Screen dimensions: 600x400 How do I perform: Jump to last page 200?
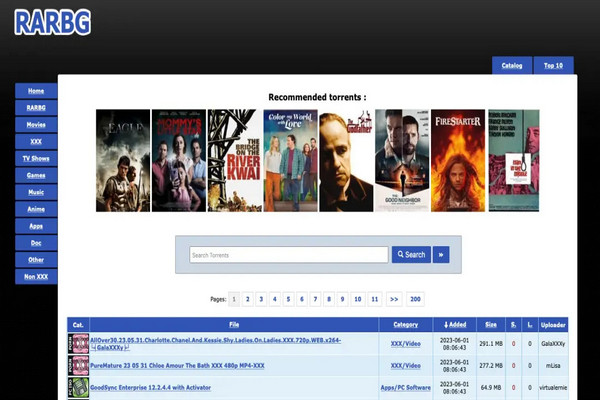tap(416, 299)
